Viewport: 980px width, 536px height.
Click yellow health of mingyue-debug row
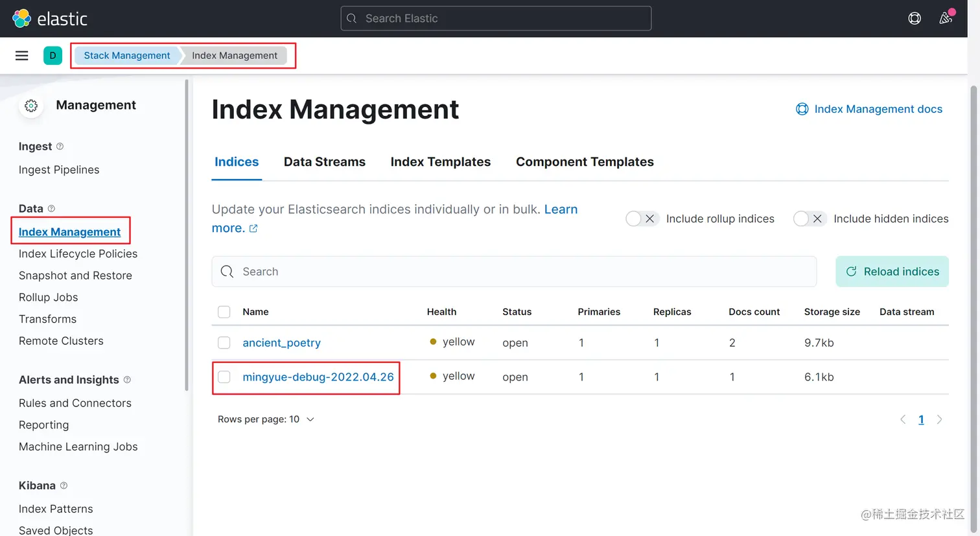pyautogui.click(x=452, y=376)
